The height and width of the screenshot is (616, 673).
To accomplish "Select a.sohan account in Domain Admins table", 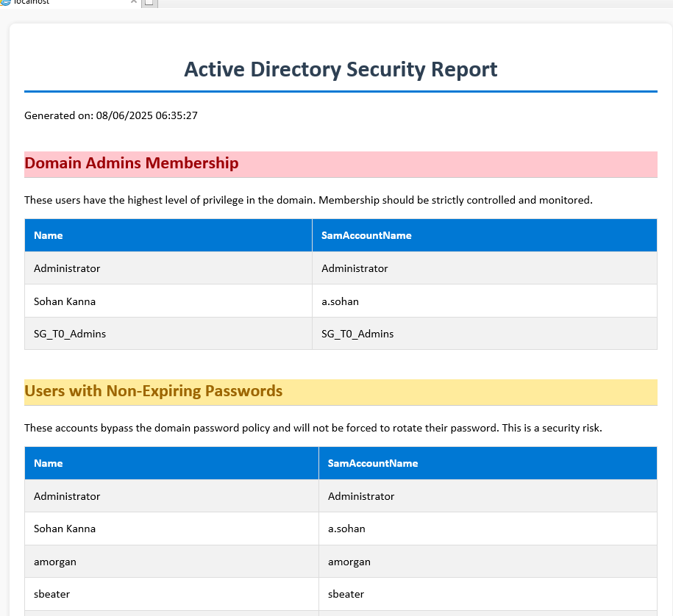I will (340, 301).
